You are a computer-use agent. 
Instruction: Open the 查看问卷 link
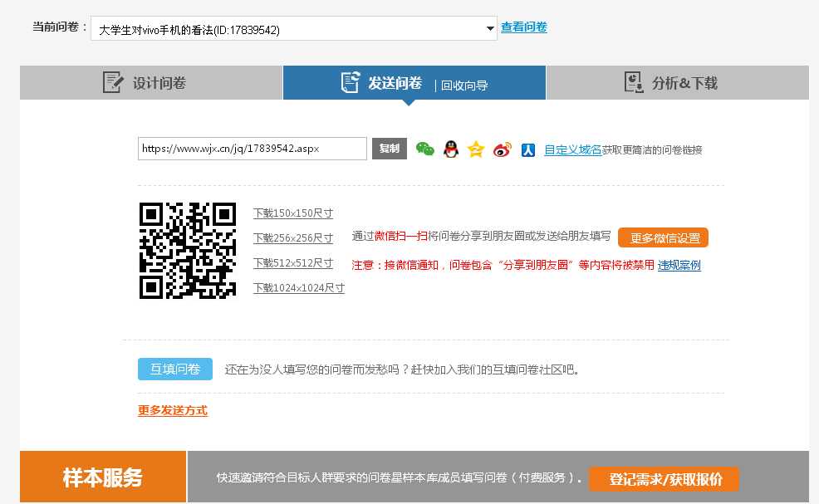coord(524,27)
